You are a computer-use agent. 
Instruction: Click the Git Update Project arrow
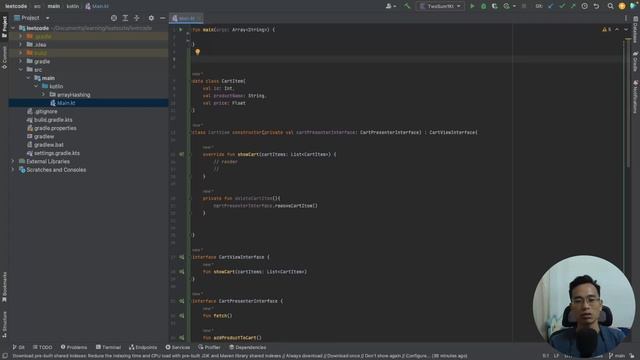coord(551,6)
